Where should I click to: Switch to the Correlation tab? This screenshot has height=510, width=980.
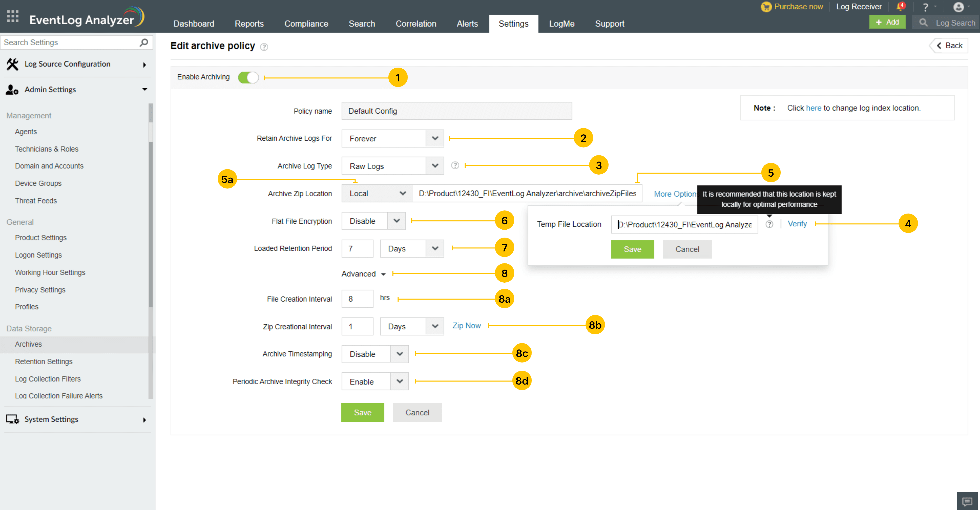[x=415, y=24]
